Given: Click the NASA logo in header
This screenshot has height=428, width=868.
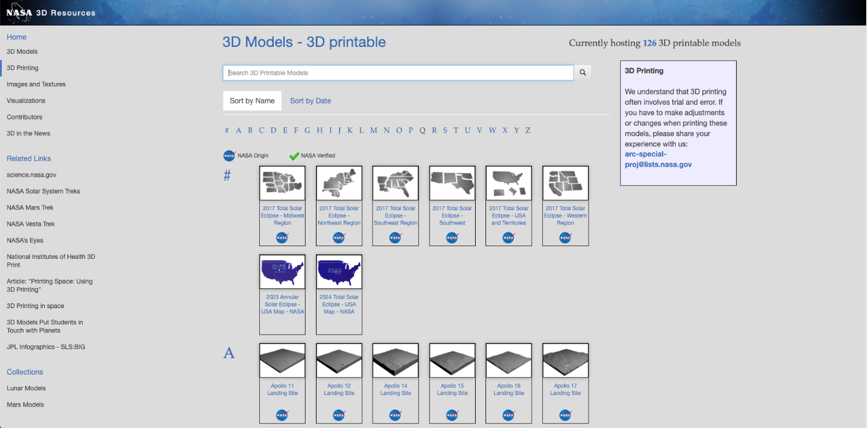Looking at the screenshot, I should click(x=19, y=12).
